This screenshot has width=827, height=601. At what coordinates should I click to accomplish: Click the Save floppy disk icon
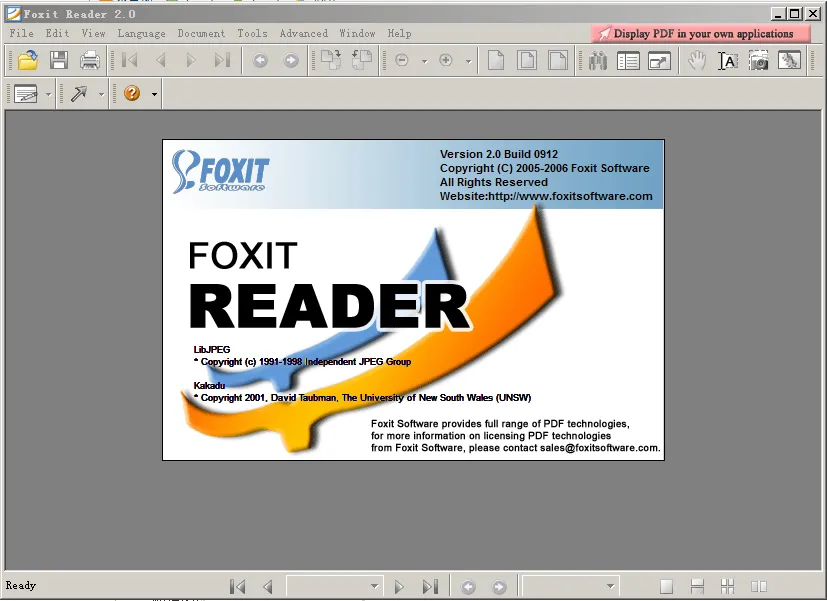(x=59, y=60)
